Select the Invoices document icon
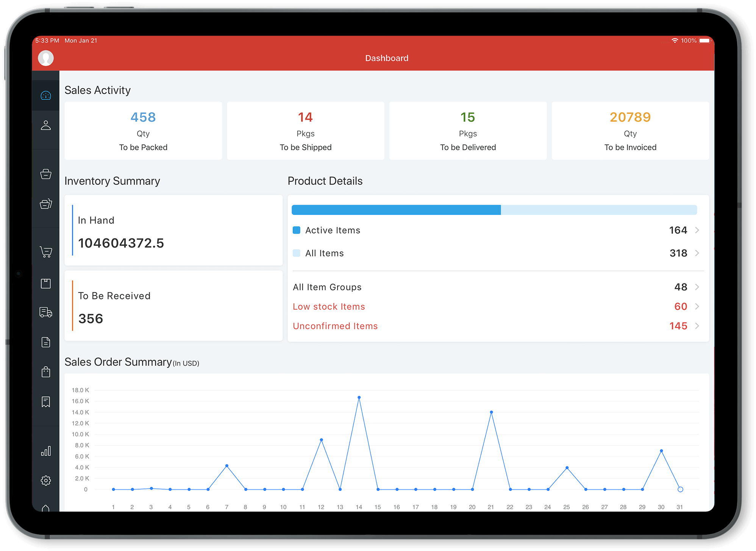 tap(45, 342)
